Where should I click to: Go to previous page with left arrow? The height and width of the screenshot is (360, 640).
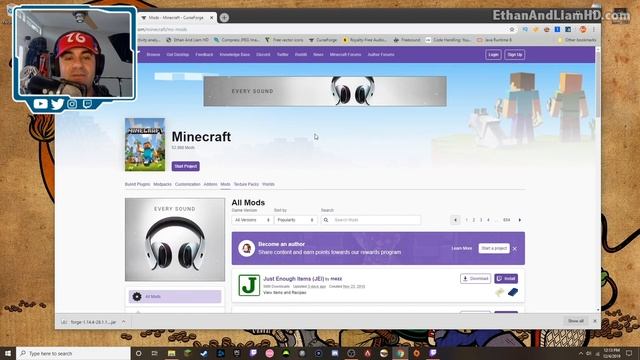455,220
